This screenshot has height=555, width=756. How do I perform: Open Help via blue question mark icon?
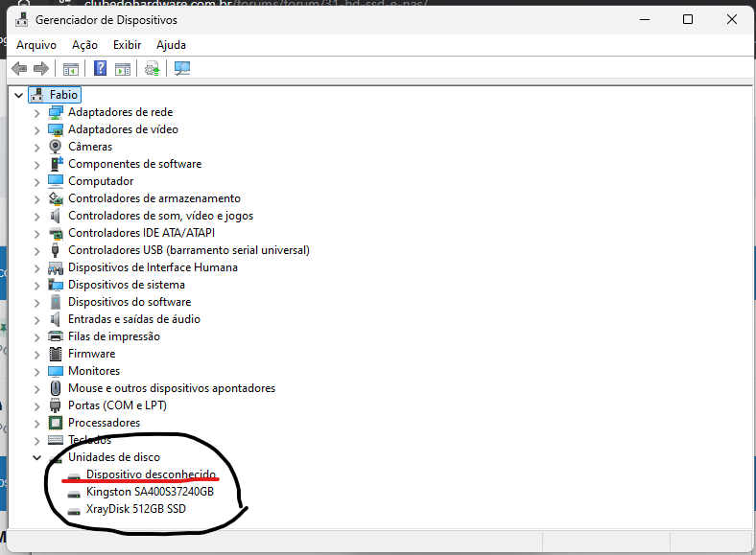click(100, 68)
